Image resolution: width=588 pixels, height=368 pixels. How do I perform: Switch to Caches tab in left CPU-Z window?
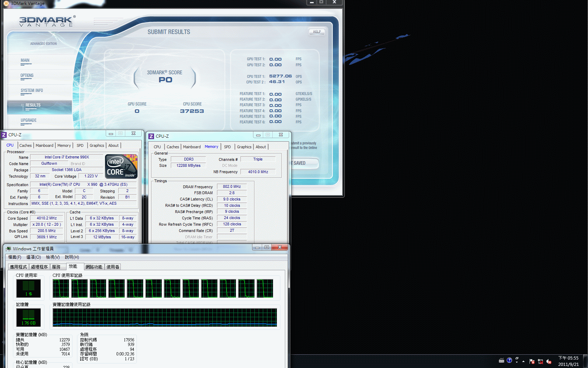pos(25,145)
